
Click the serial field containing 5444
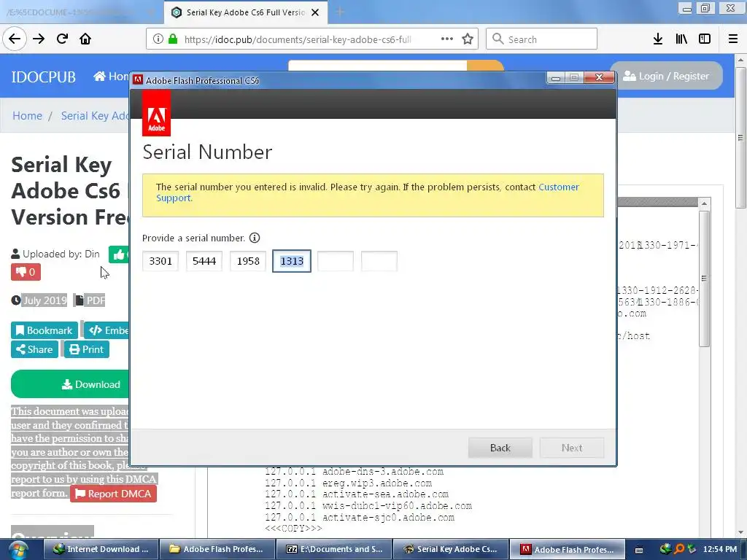pyautogui.click(x=204, y=261)
